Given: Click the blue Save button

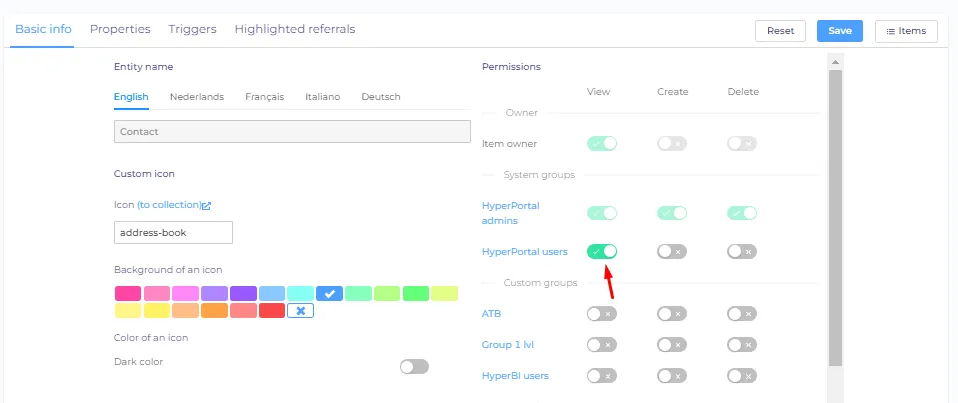Looking at the screenshot, I should coord(839,31).
